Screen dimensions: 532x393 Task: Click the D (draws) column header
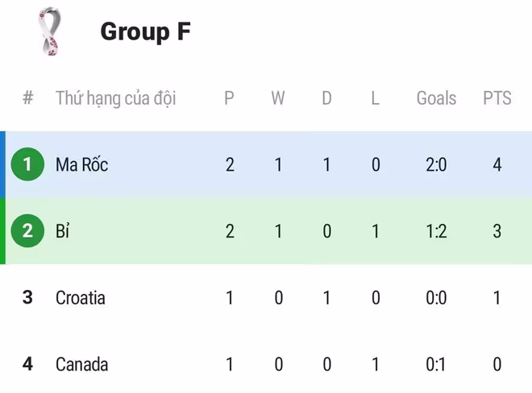[x=326, y=98]
